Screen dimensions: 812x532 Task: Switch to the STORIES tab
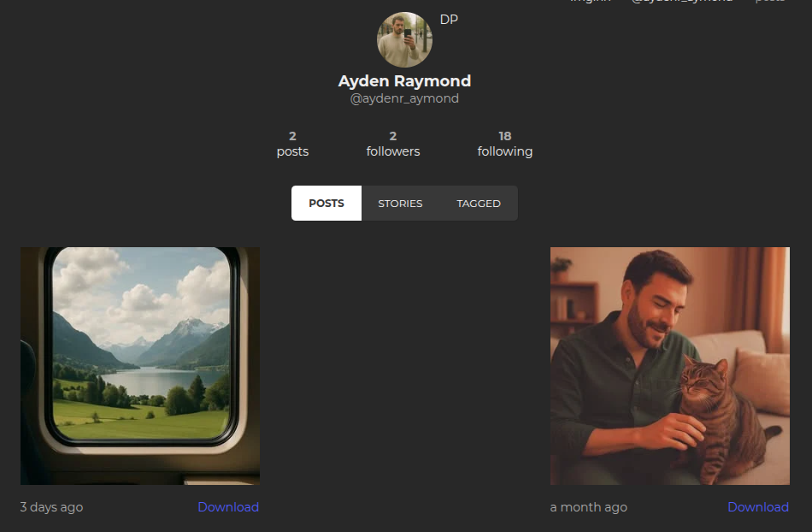click(x=400, y=203)
